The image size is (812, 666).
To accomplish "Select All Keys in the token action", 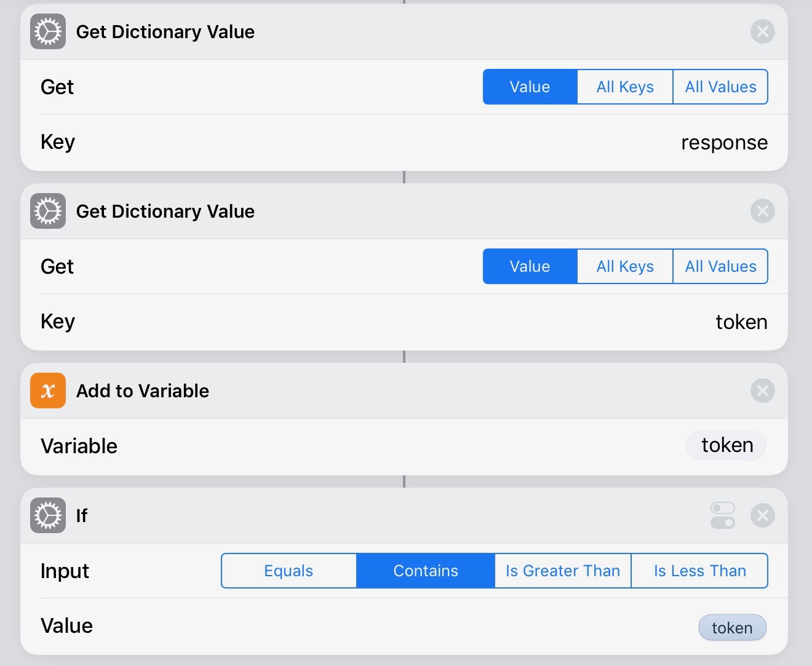I will 625,266.
